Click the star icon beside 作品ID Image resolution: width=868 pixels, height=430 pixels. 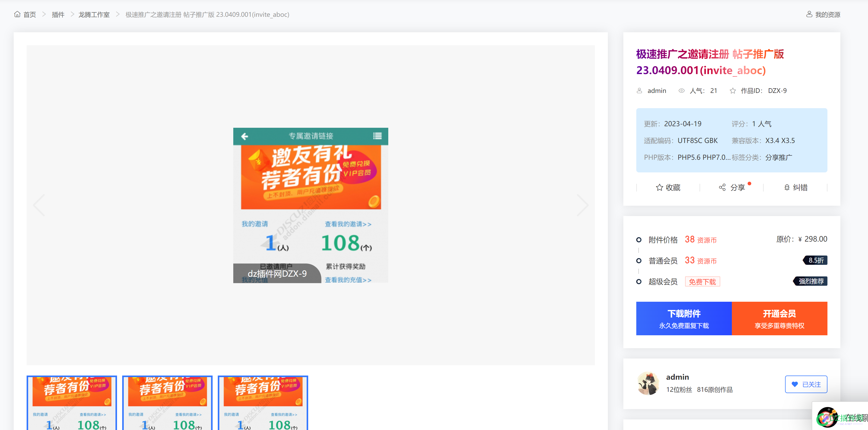pos(733,91)
